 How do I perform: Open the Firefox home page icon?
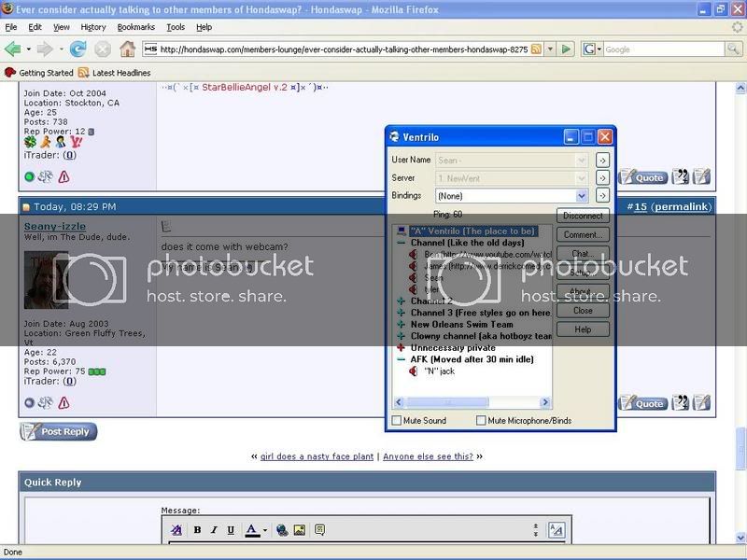pyautogui.click(x=127, y=49)
